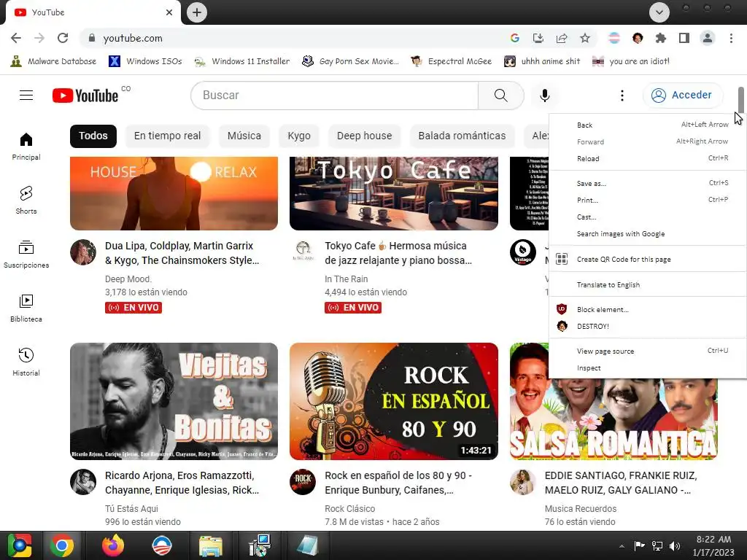This screenshot has width=747, height=560.
Task: Open the Rock en Español thumbnail
Action: pyautogui.click(x=393, y=402)
